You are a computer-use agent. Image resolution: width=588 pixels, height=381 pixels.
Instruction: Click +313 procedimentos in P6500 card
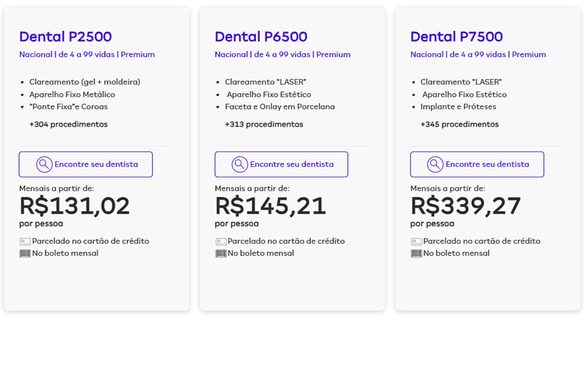coord(264,124)
